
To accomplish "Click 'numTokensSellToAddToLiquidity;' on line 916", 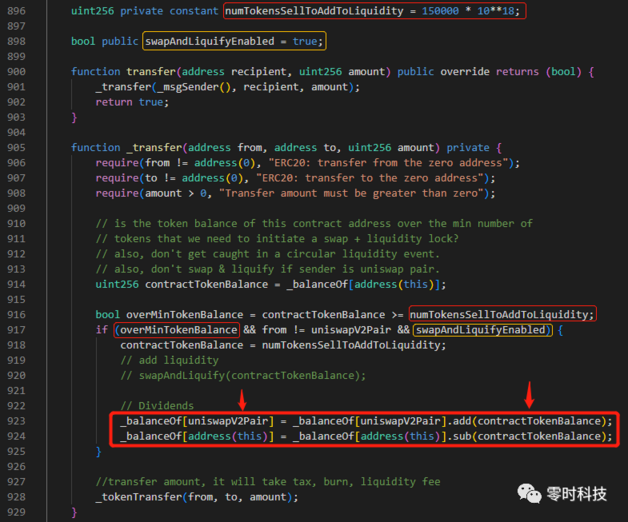I will point(502,314).
